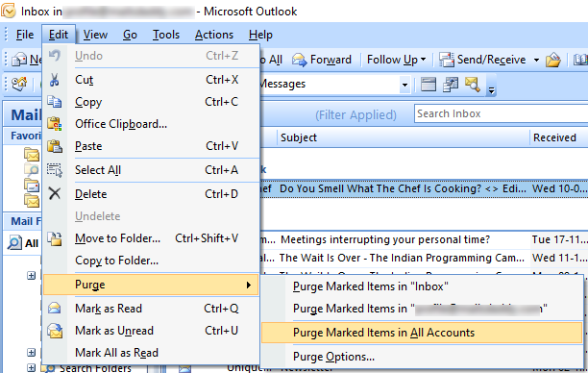Click the Office Clipboard icon
588x373 pixels.
pos(55,124)
